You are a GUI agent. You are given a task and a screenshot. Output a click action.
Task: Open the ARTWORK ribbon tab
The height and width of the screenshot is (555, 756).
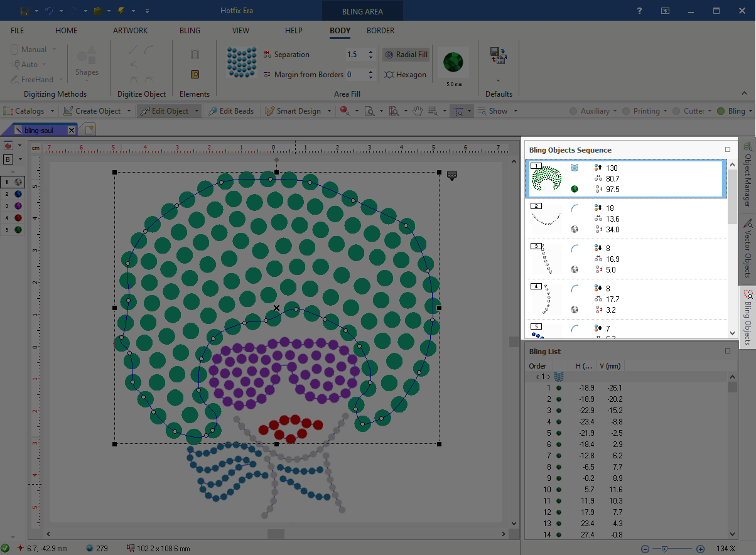point(130,30)
